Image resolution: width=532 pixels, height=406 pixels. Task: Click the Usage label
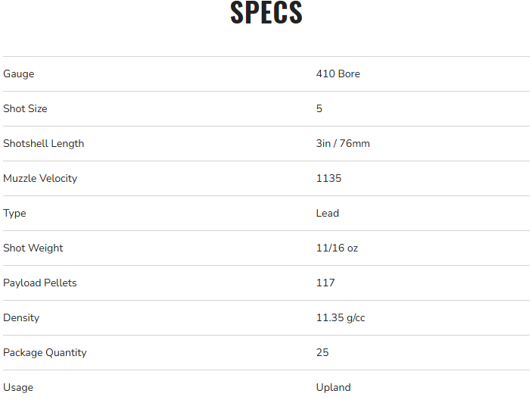point(18,388)
